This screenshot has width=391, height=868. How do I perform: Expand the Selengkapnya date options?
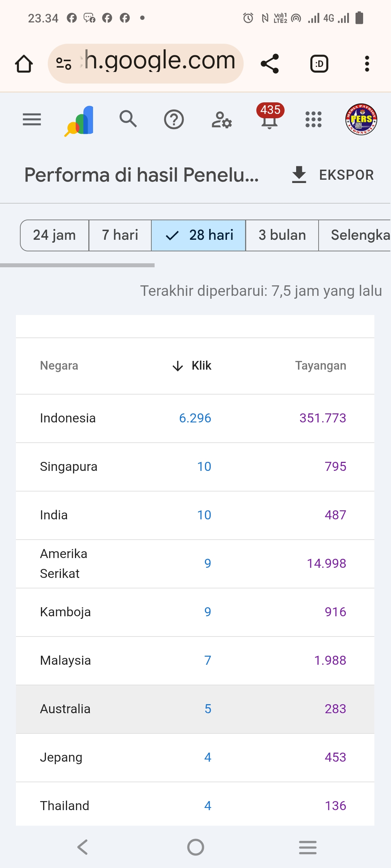358,235
